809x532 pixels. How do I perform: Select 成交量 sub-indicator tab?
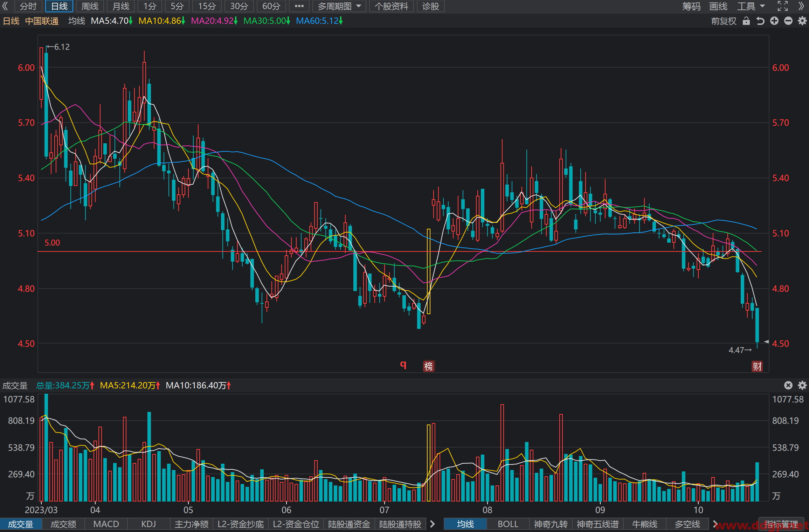[21, 524]
